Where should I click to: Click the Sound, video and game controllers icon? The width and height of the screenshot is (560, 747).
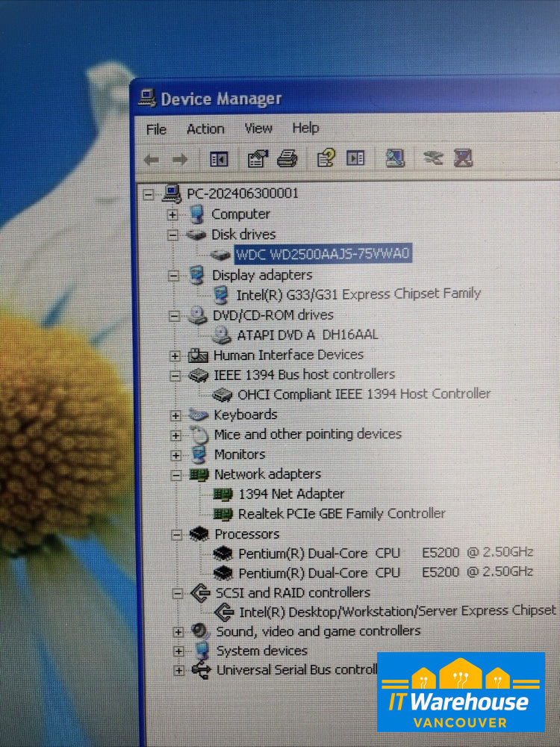(201, 632)
